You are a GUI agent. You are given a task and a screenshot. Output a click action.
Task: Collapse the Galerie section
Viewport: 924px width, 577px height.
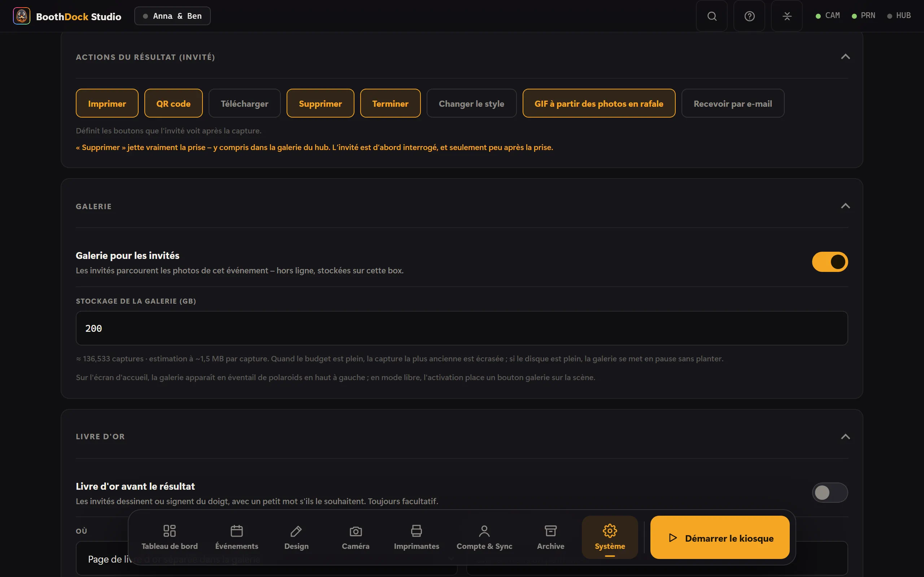point(845,206)
